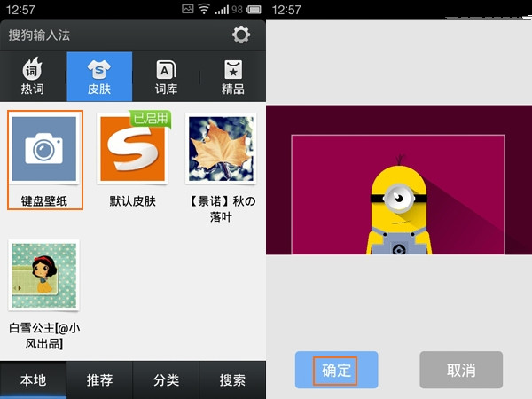Screen dimensions: 532x399
Task: Tap the T-shirt skin icon
Action: 98,69
